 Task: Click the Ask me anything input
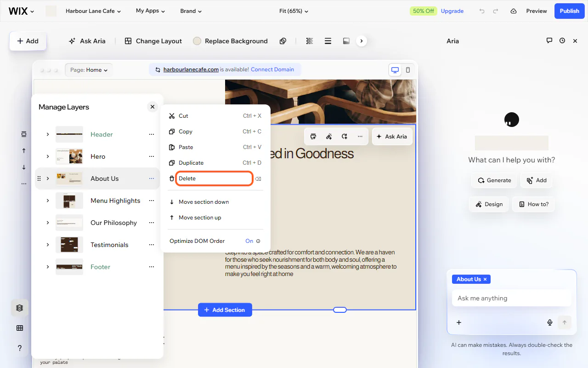click(x=511, y=298)
